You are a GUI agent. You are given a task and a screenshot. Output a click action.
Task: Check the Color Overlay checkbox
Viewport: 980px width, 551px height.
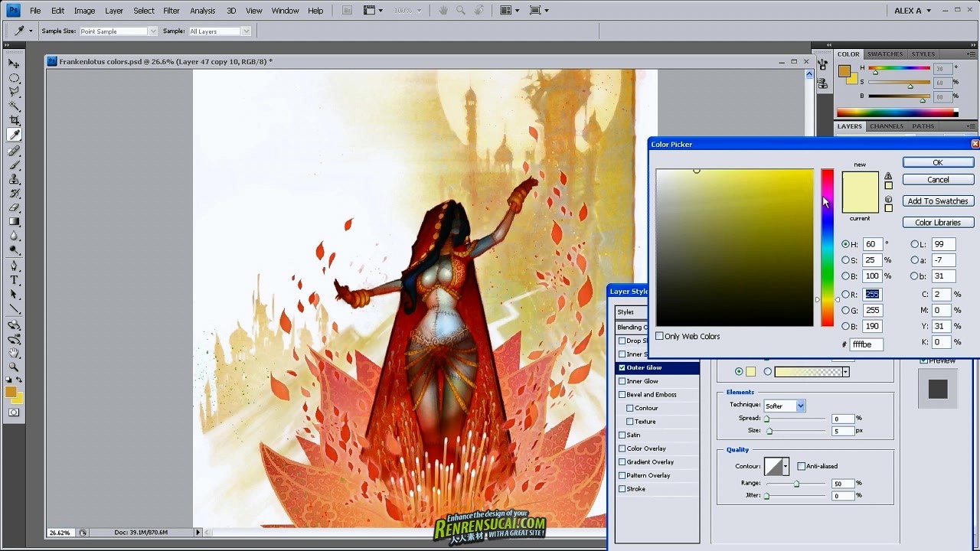[622, 448]
